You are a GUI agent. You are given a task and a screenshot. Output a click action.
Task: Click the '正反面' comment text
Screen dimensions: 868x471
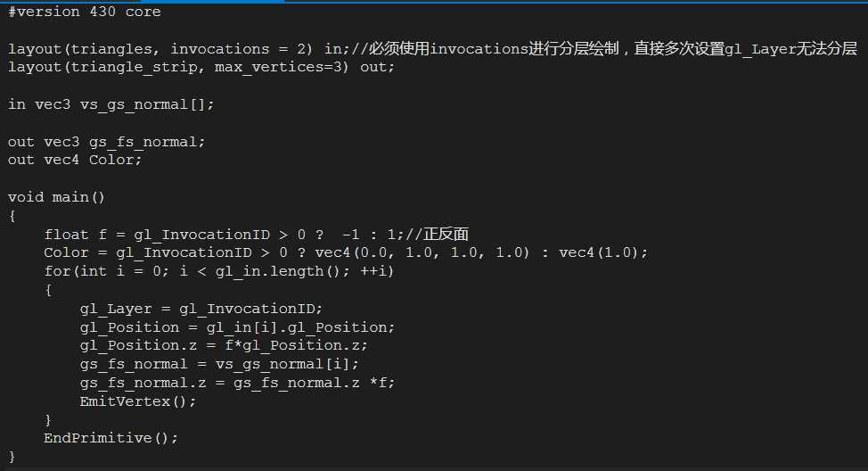click(446, 235)
